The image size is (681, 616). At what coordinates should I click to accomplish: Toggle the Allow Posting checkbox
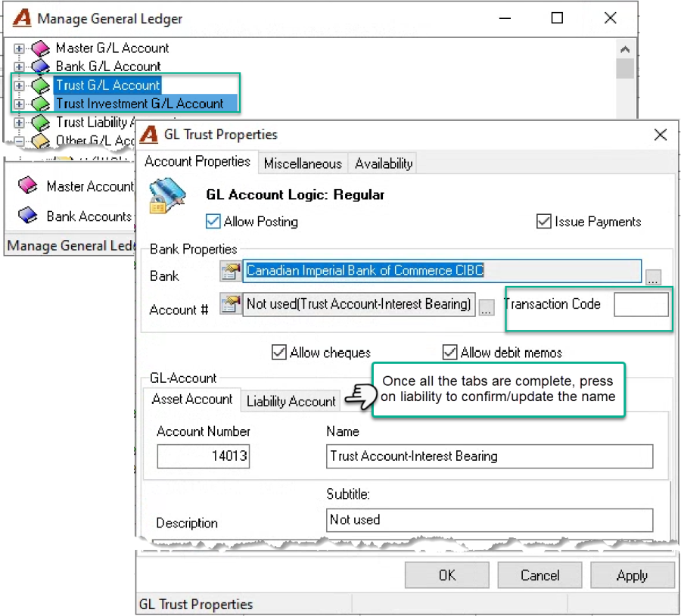tap(213, 221)
